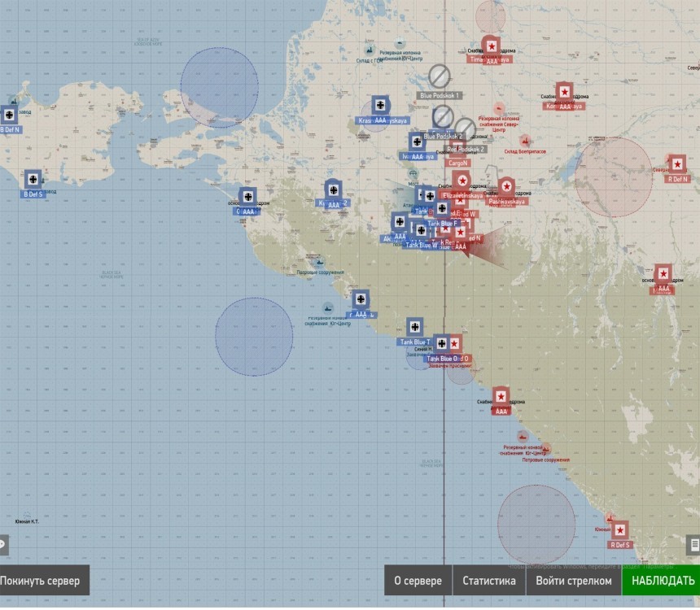Select the Krasnoarmeyskaya blue airfield icon
The height and width of the screenshot is (610, 700).
pos(380,105)
